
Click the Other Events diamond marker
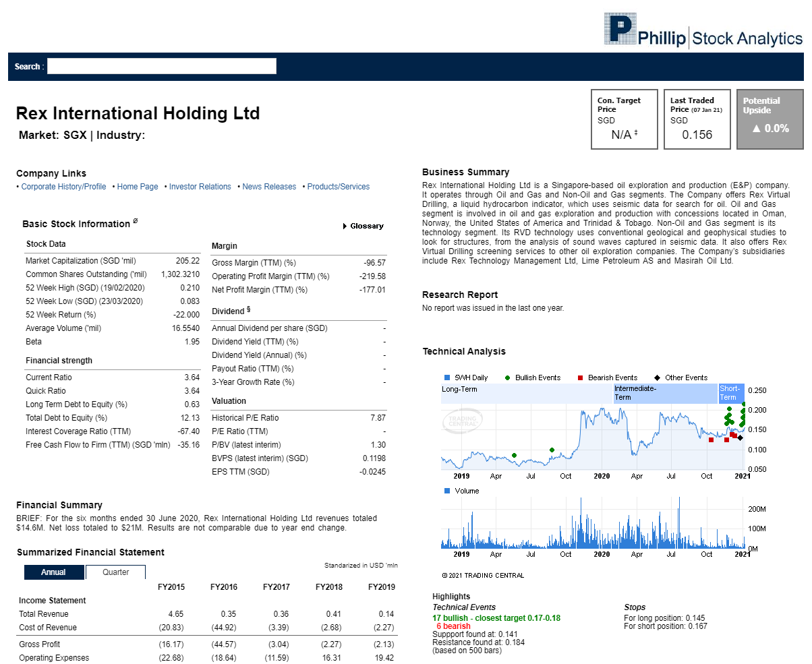coord(740,438)
